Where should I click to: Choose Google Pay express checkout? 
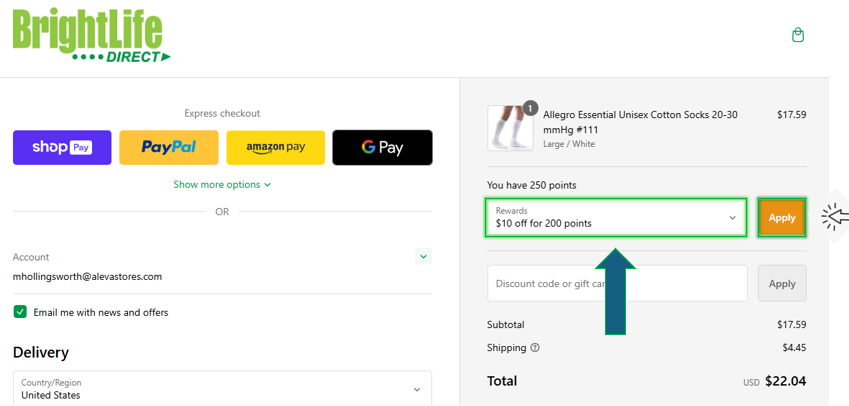coord(382,147)
